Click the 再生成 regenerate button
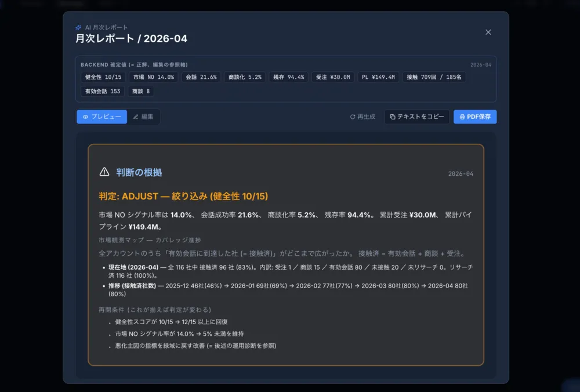 tap(362, 117)
